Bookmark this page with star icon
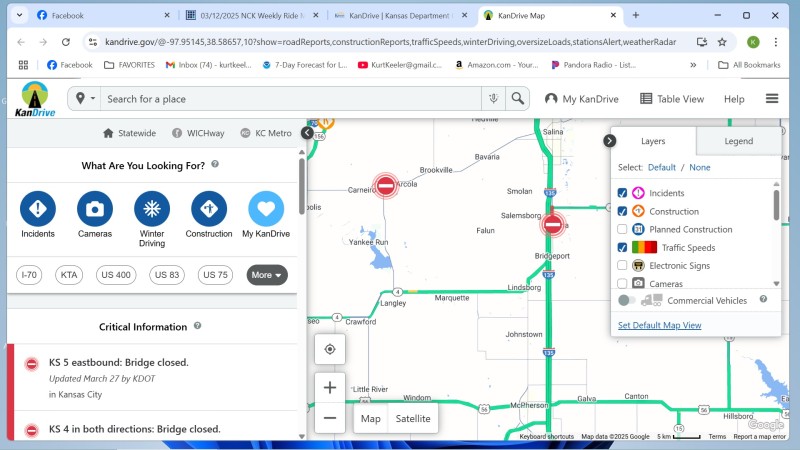The image size is (800, 450). click(x=722, y=42)
